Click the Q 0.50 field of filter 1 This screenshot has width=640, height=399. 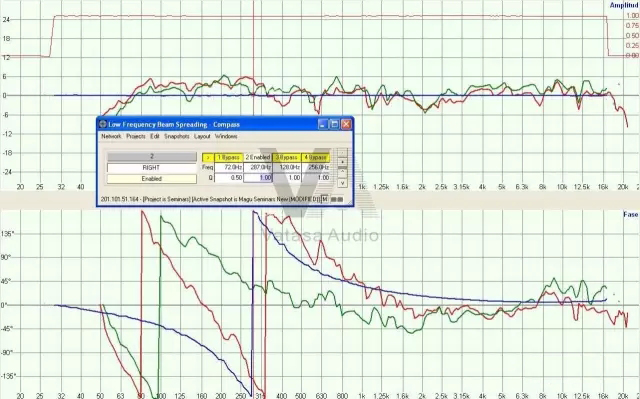point(229,178)
